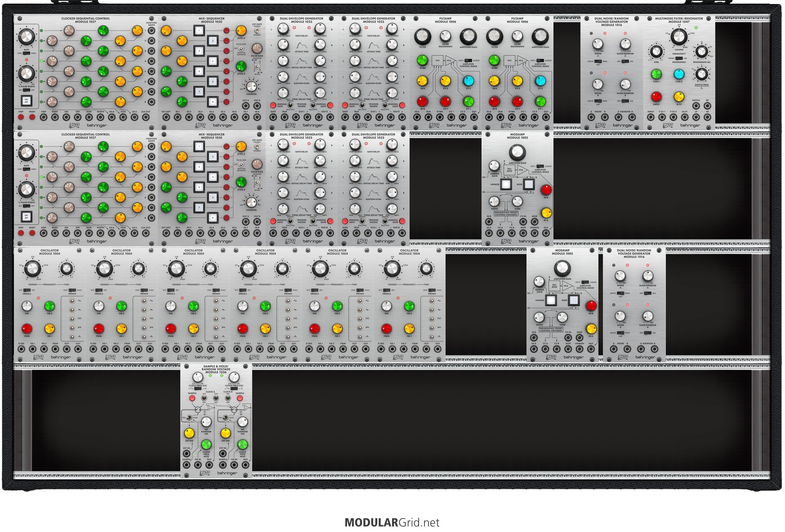
Task: Click the F CV 1 jack on Module 1047
Action: tap(662, 117)
